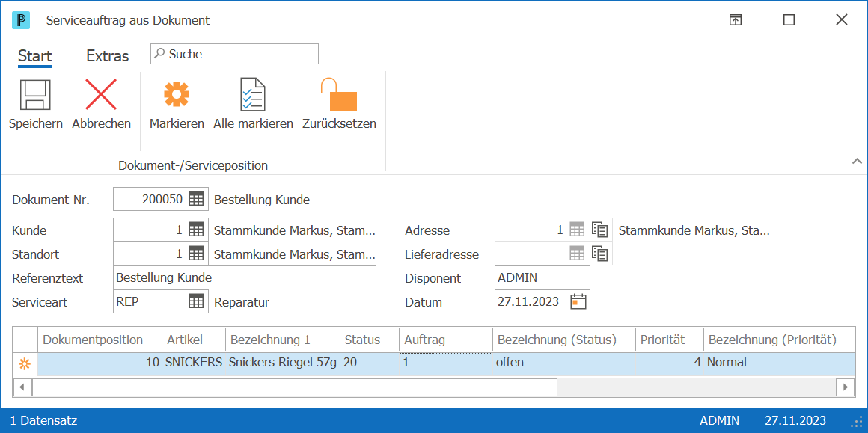Image resolution: width=868 pixels, height=433 pixels.
Task: Click the orange marker icon on row 10
Action: pyautogui.click(x=25, y=364)
